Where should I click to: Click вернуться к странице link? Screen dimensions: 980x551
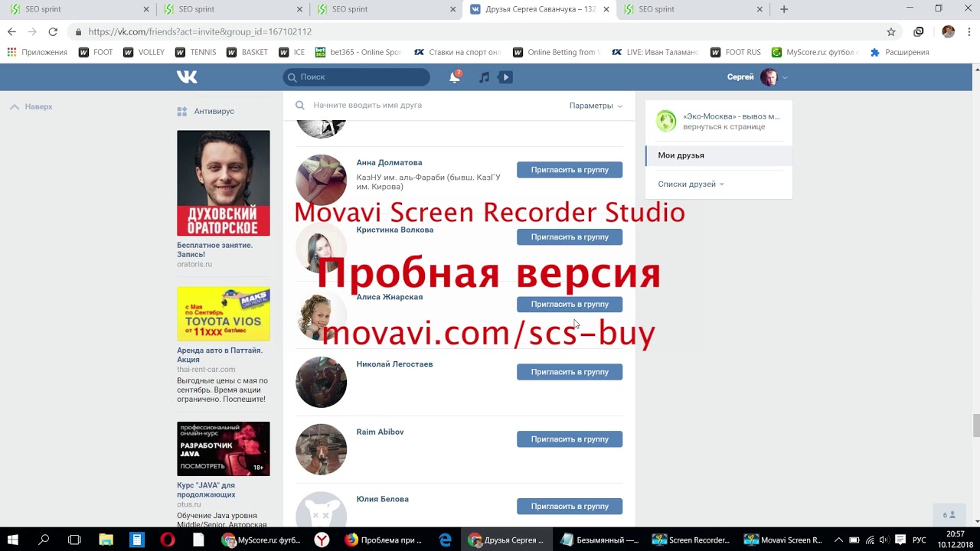pyautogui.click(x=724, y=127)
